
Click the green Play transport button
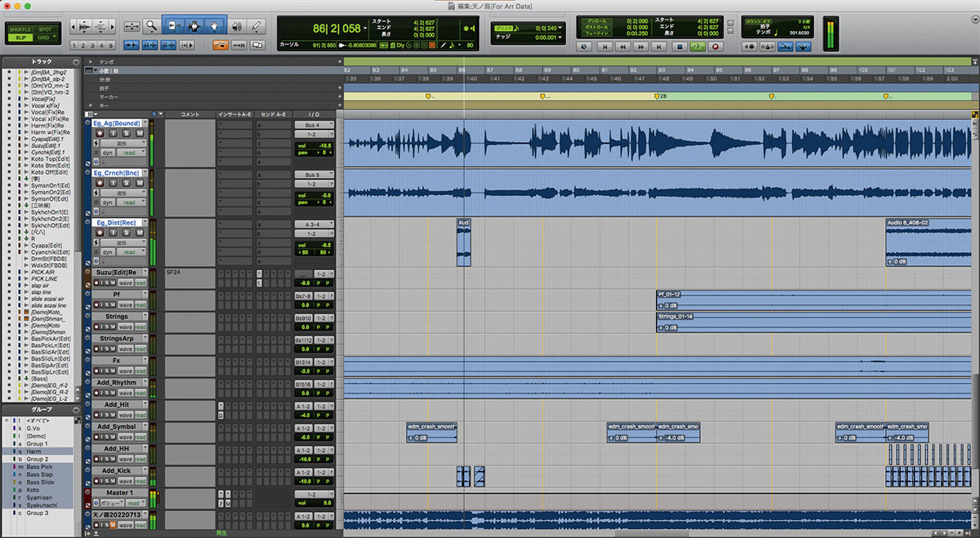[x=697, y=47]
